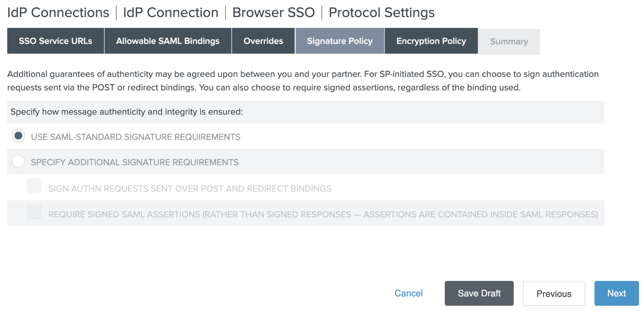Click the IdP Connections breadcrumb heading
644x311 pixels.
coord(58,13)
